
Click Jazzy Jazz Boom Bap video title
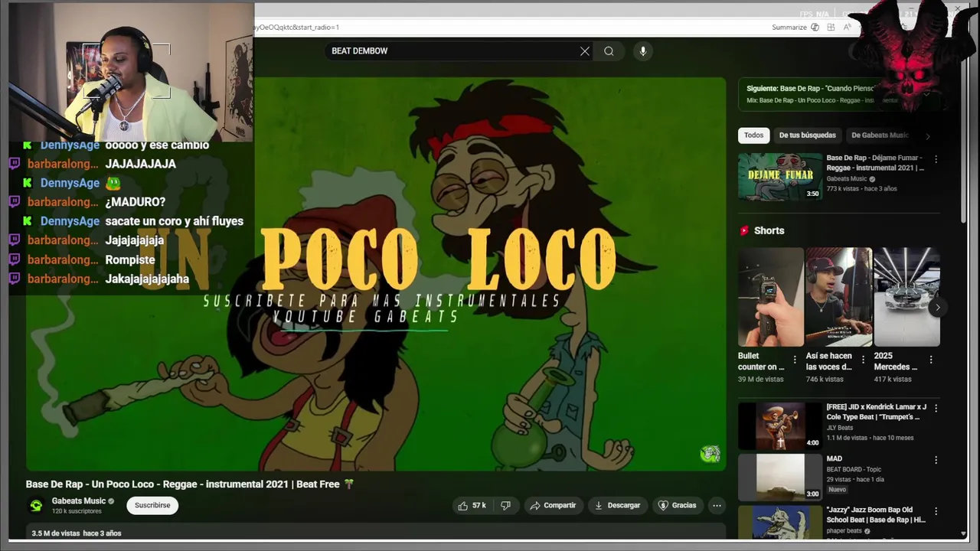876,514
